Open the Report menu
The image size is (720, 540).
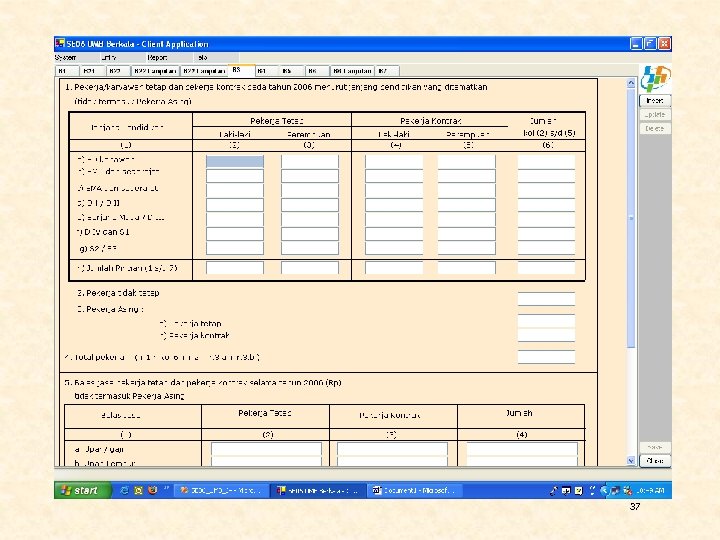pos(157,57)
